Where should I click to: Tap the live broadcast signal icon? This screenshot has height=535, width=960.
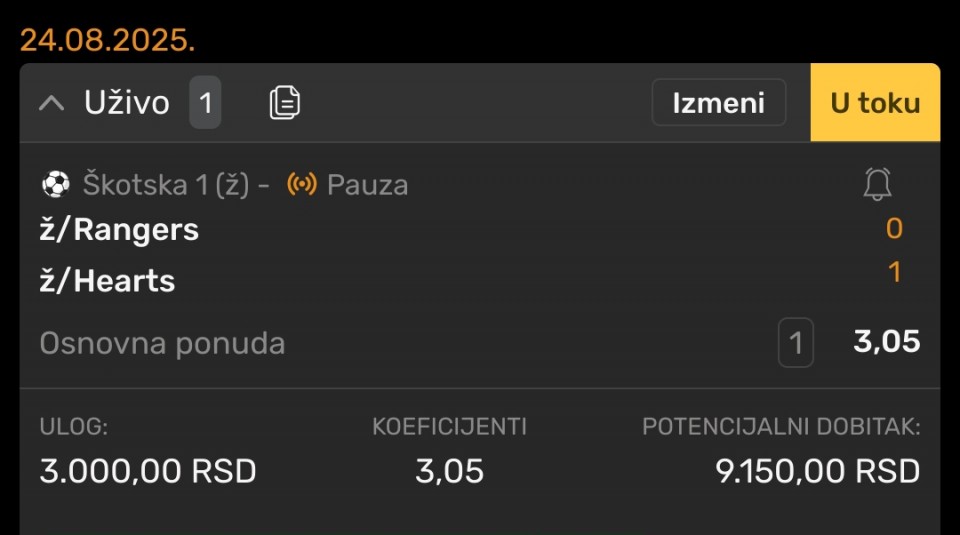pos(302,184)
